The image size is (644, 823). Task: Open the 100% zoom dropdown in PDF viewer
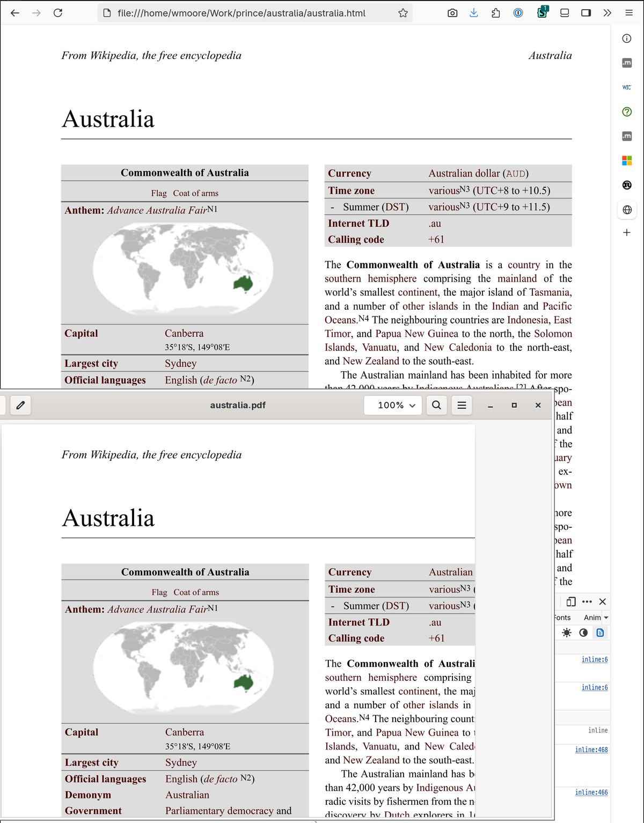pyautogui.click(x=393, y=405)
